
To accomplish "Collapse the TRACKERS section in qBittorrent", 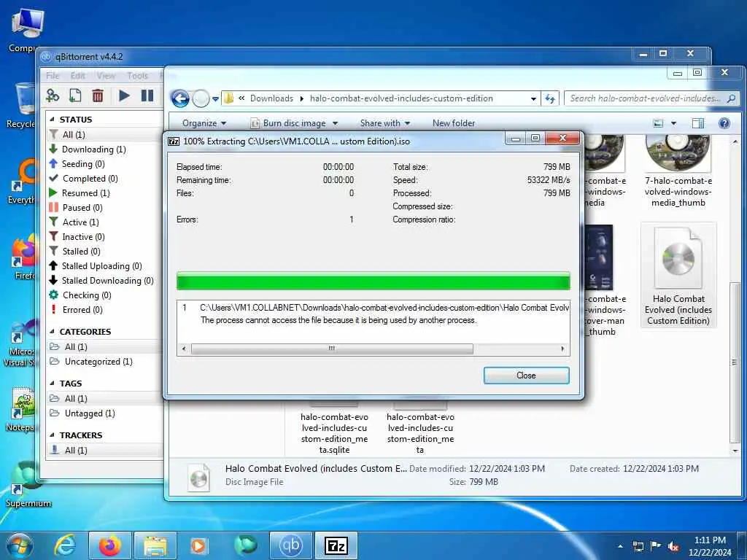I will [x=52, y=435].
